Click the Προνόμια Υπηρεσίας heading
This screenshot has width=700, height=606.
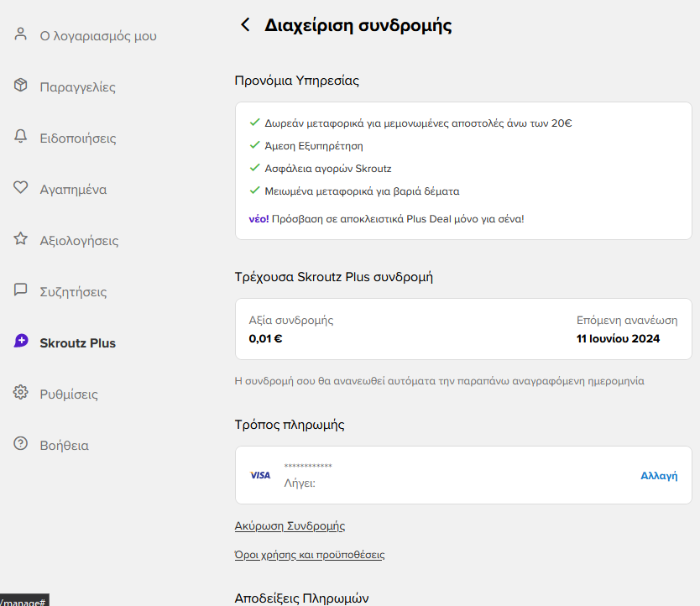(297, 81)
